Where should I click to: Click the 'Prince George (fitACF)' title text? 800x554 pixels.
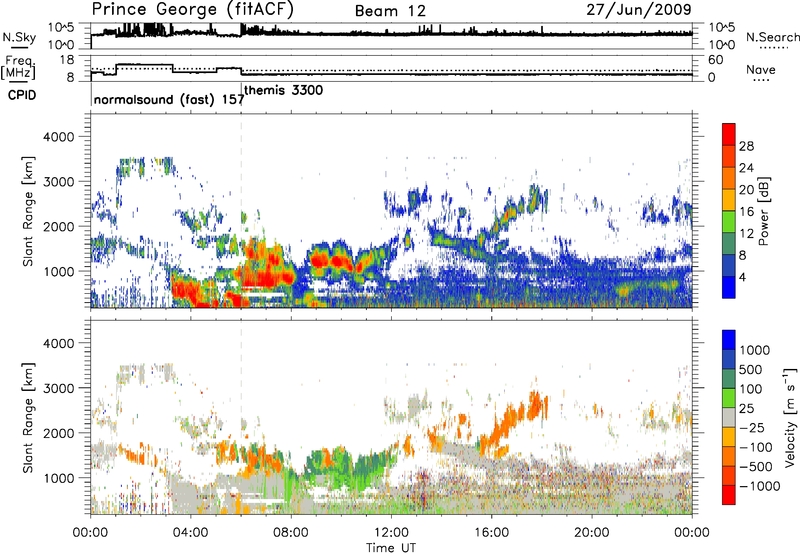[x=193, y=9]
